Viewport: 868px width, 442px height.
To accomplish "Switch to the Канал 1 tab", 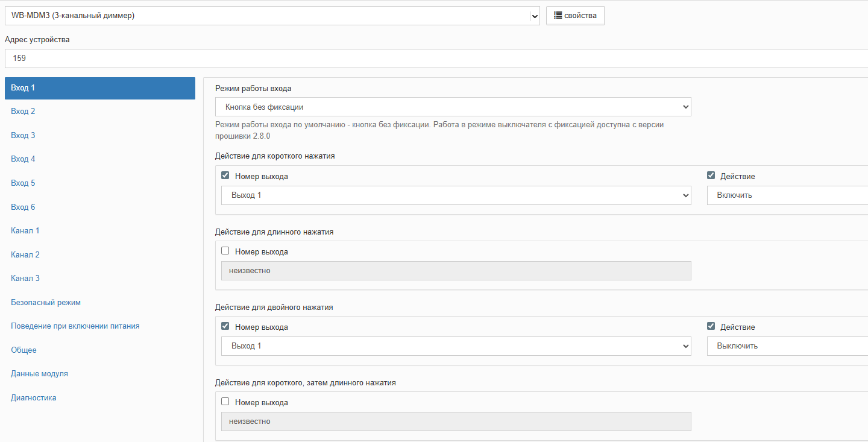I will coord(25,231).
